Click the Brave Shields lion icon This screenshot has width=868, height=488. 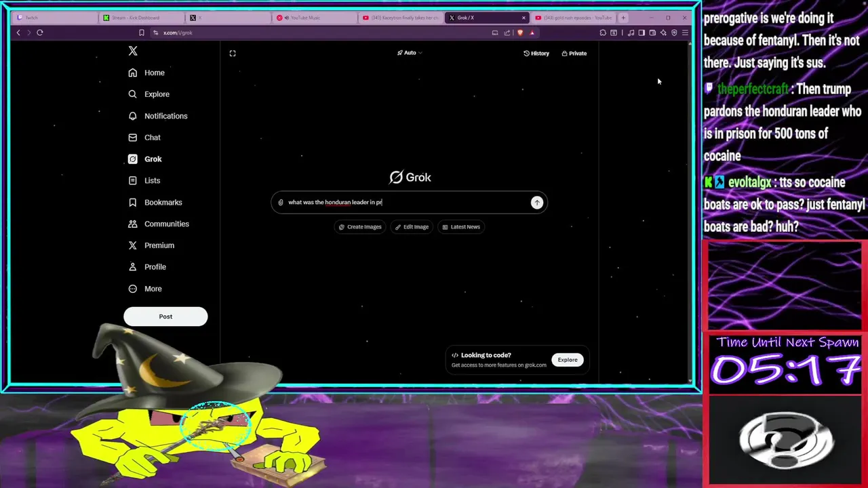[520, 33]
